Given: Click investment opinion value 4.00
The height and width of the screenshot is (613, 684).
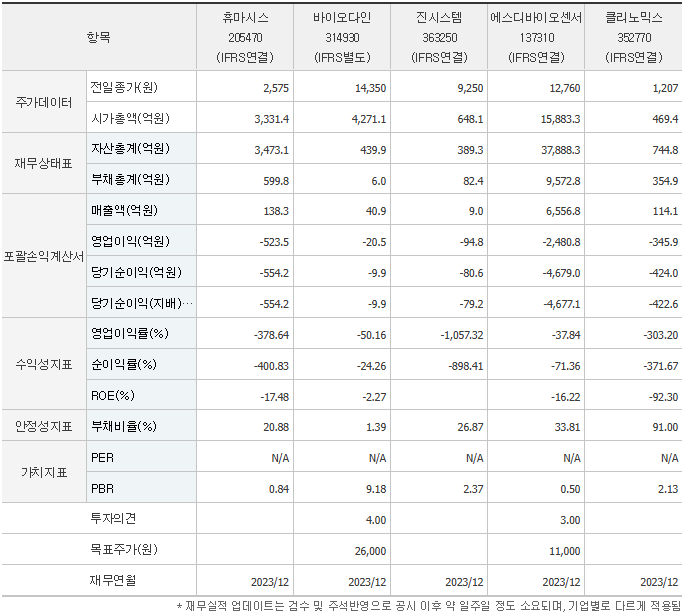Looking at the screenshot, I should [x=376, y=520].
